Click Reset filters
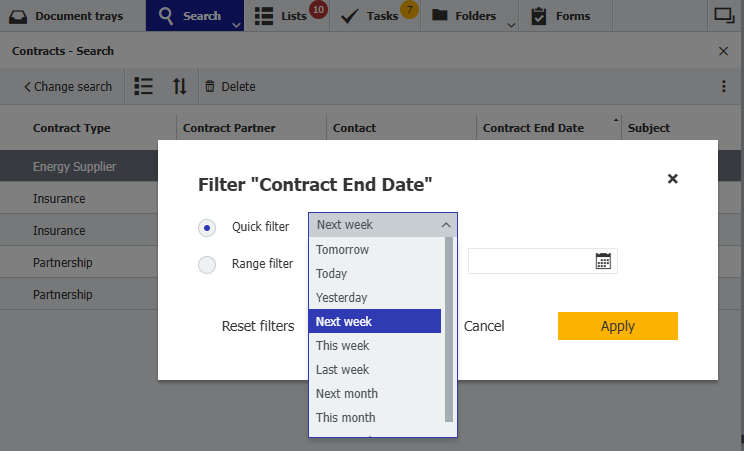The width and height of the screenshot is (744, 451). (x=258, y=326)
